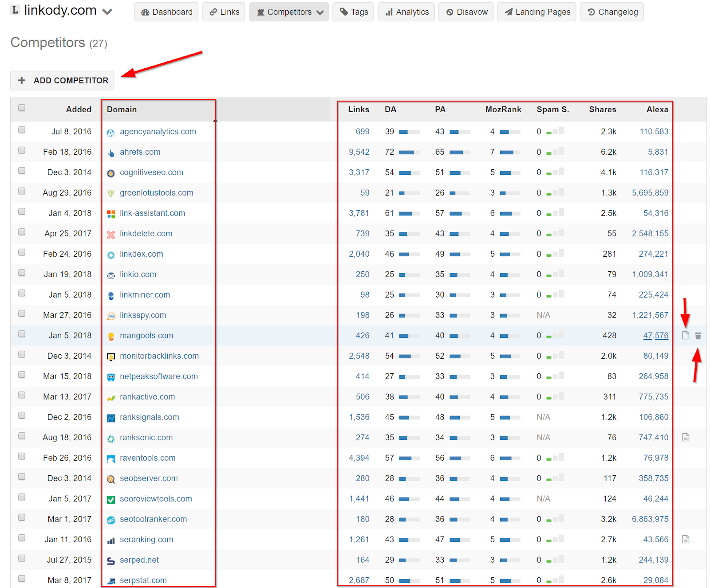Click the link-assistant.com favicon icon

(x=111, y=214)
